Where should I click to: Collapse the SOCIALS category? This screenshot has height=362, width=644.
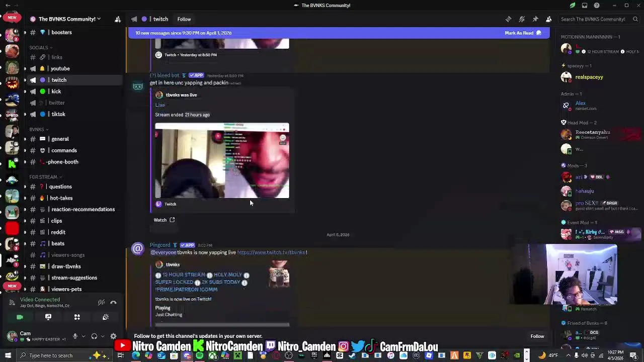click(x=41, y=48)
